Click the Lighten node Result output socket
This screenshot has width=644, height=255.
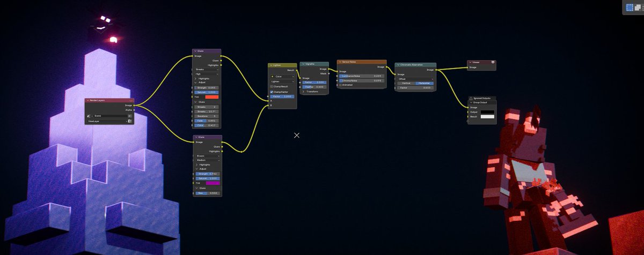[x=297, y=70]
